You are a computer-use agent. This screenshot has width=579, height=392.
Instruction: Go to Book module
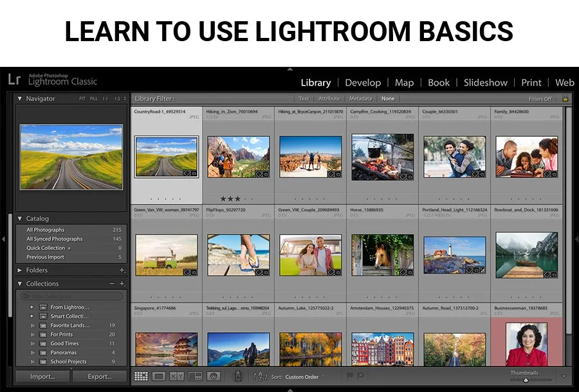click(439, 83)
